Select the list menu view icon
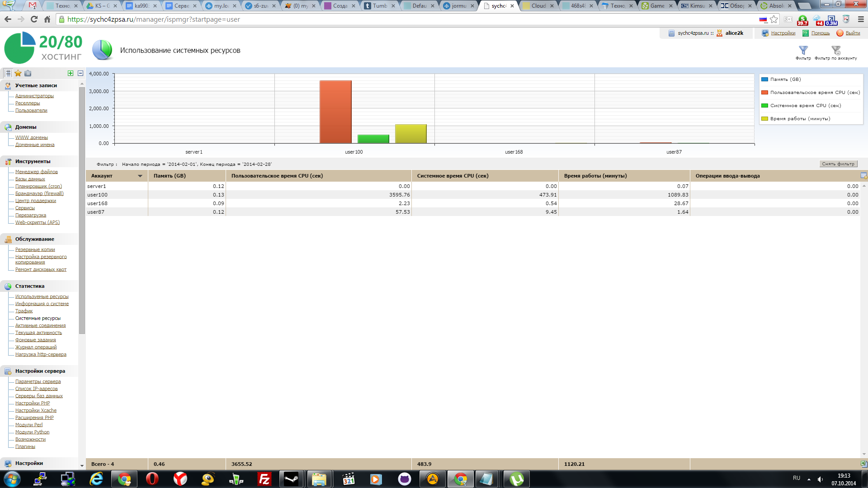Viewport: 868px width, 488px height. click(x=8, y=73)
